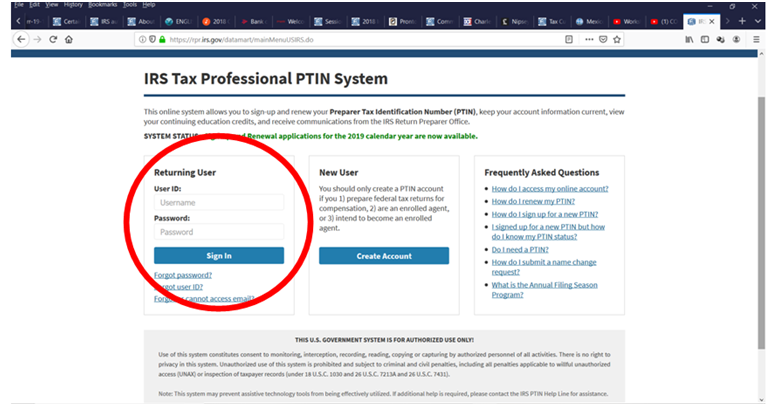Viewport: 772px width, 406px height.
Task: Open 'How do I sign up for a new PTIN?'
Action: point(545,214)
